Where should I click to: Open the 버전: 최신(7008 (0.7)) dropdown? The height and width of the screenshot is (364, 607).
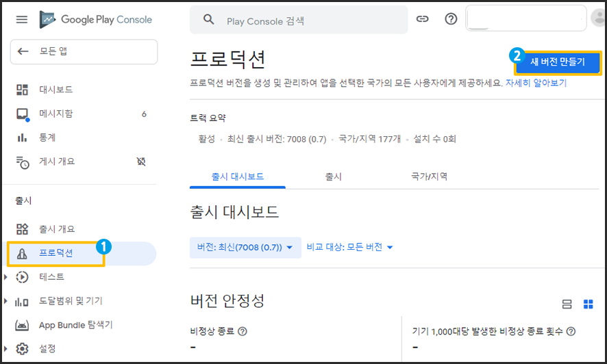(x=245, y=247)
